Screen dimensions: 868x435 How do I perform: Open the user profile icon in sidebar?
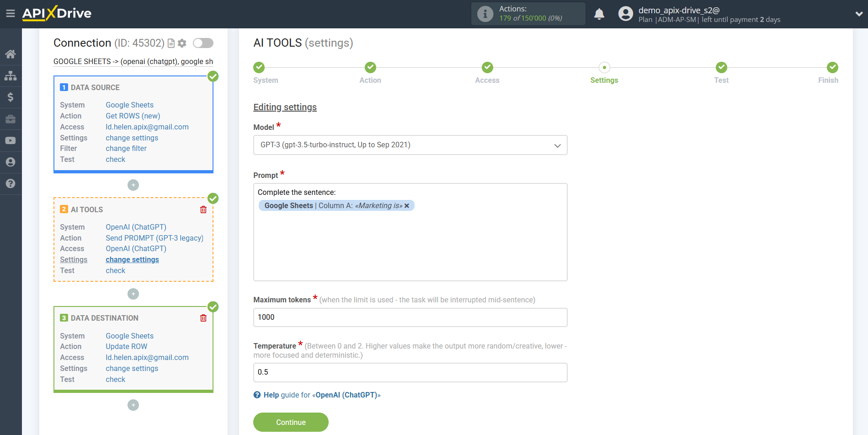tap(11, 162)
